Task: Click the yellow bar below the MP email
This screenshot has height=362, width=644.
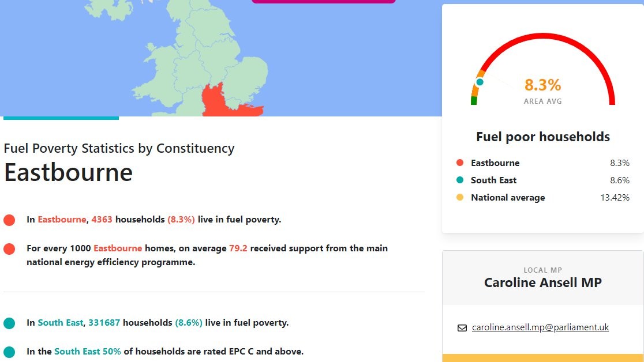Action: point(542,358)
